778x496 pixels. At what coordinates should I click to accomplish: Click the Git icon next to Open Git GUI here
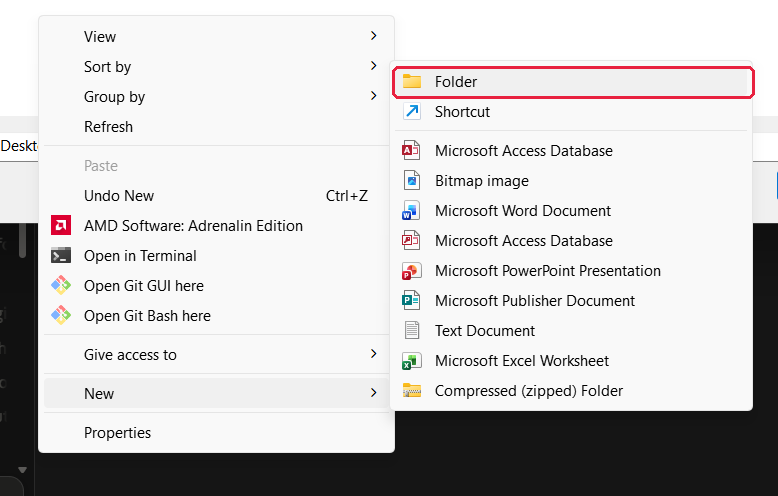tap(61, 285)
